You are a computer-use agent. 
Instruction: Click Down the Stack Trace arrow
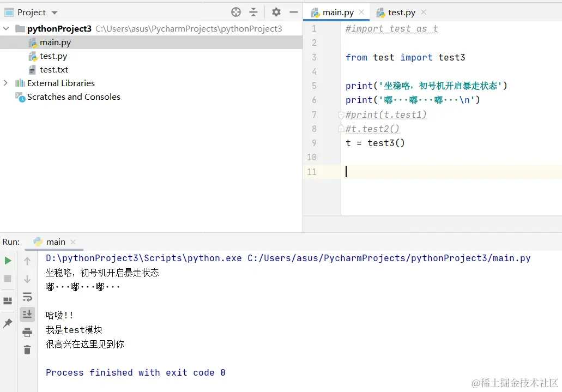click(27, 279)
